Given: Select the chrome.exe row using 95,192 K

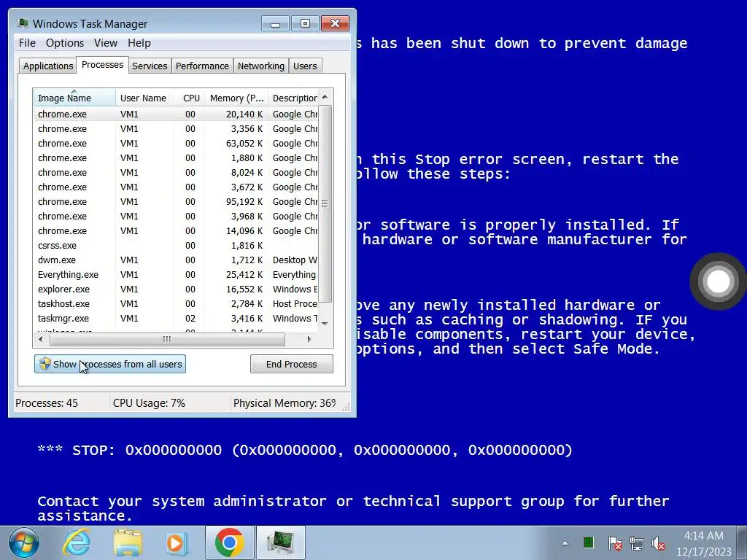Looking at the screenshot, I should 175,202.
